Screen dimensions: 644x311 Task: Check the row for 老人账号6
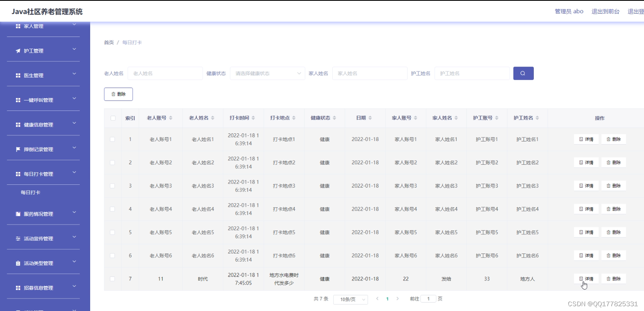113,256
